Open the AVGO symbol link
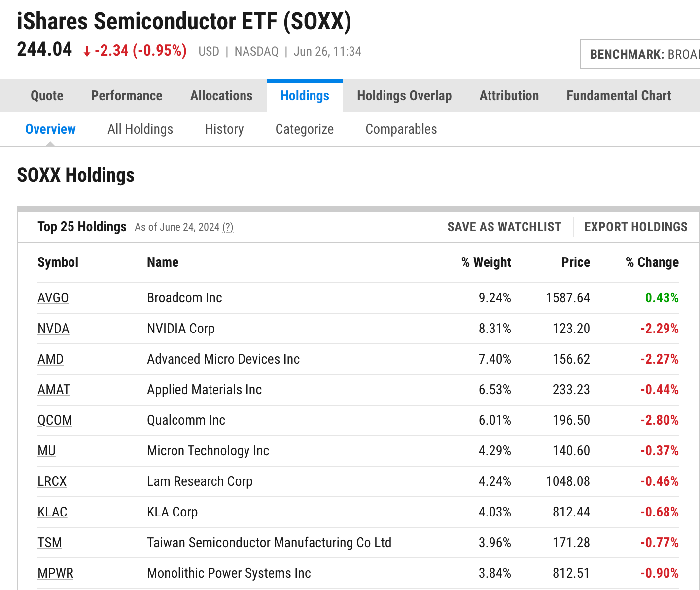 (53, 298)
